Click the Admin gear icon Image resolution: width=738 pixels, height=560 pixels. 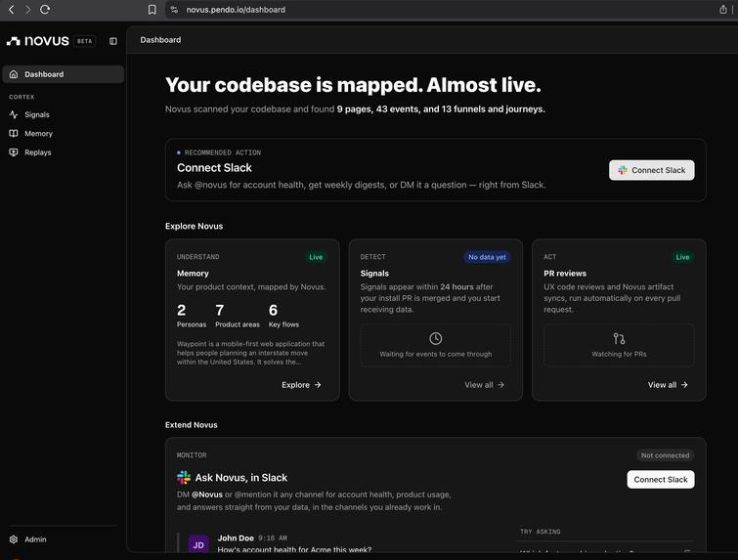tap(14, 539)
